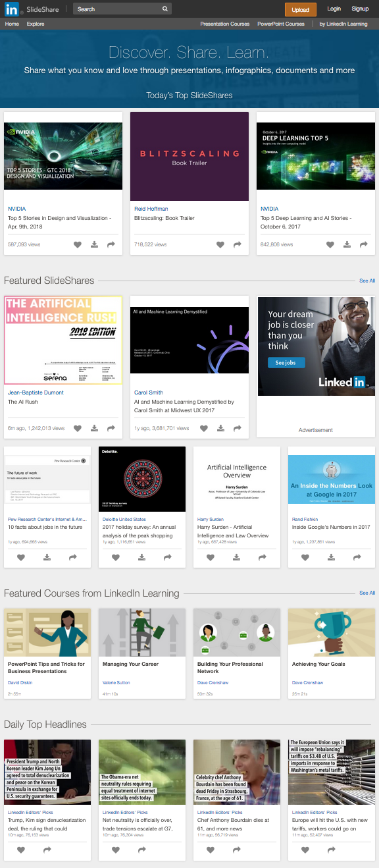
Task: Like the Harry Surden AI and Law Overview card
Action: 211,557
